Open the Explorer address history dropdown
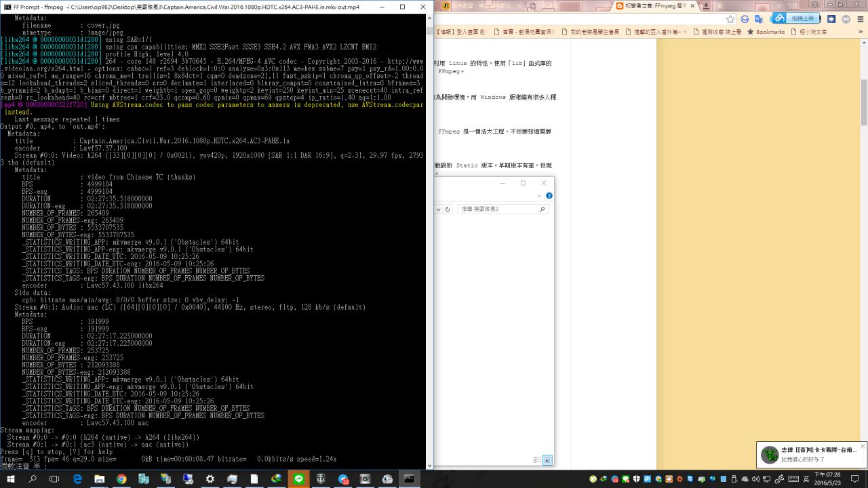The width and height of the screenshot is (868, 488). [439, 209]
